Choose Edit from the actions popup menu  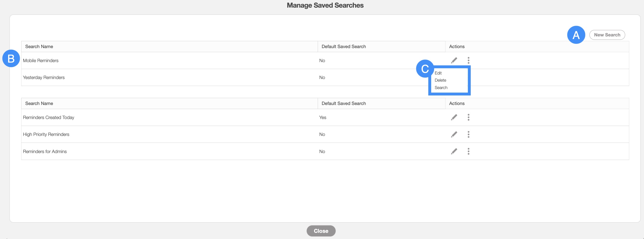pos(438,73)
